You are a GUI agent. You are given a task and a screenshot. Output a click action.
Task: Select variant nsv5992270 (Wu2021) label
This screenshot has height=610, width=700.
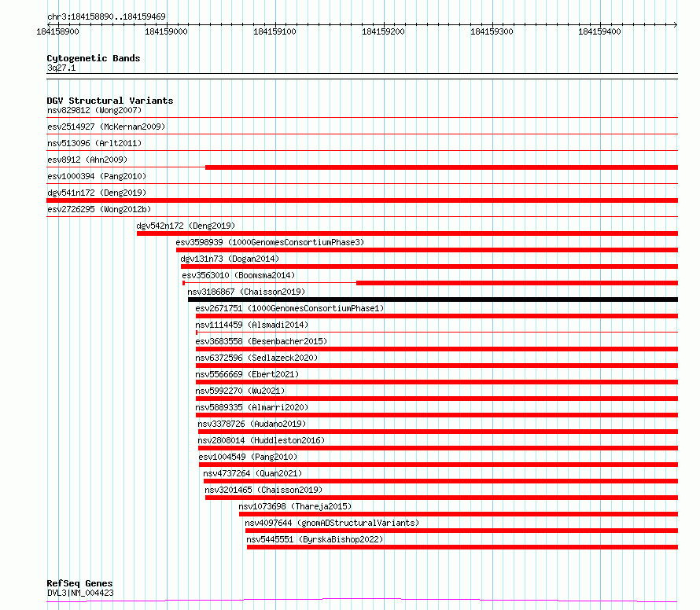pos(240,391)
